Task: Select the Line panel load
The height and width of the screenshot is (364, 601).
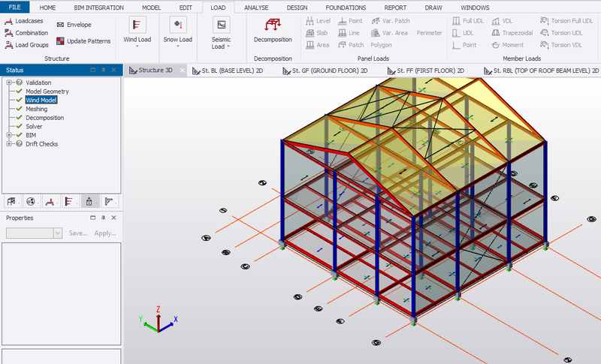Action: (349, 33)
